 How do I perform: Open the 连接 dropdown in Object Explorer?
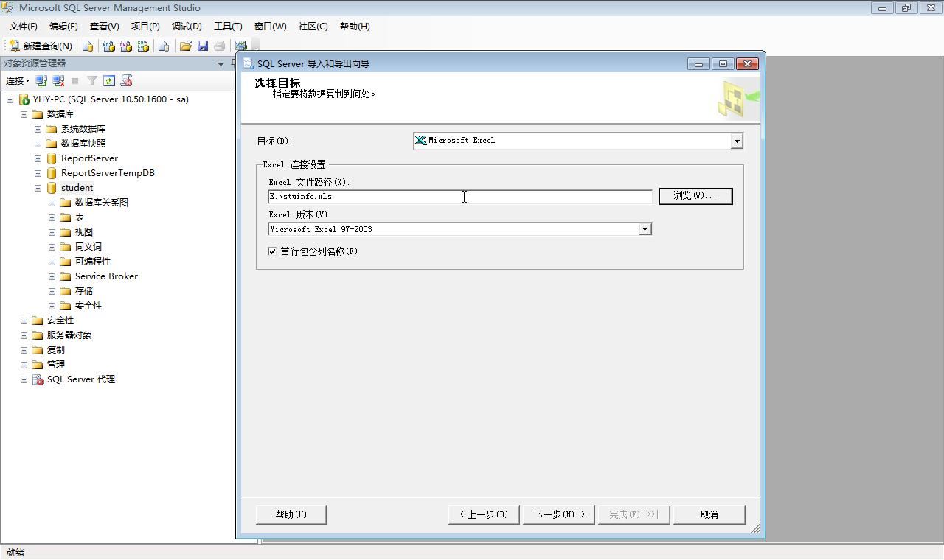[18, 81]
